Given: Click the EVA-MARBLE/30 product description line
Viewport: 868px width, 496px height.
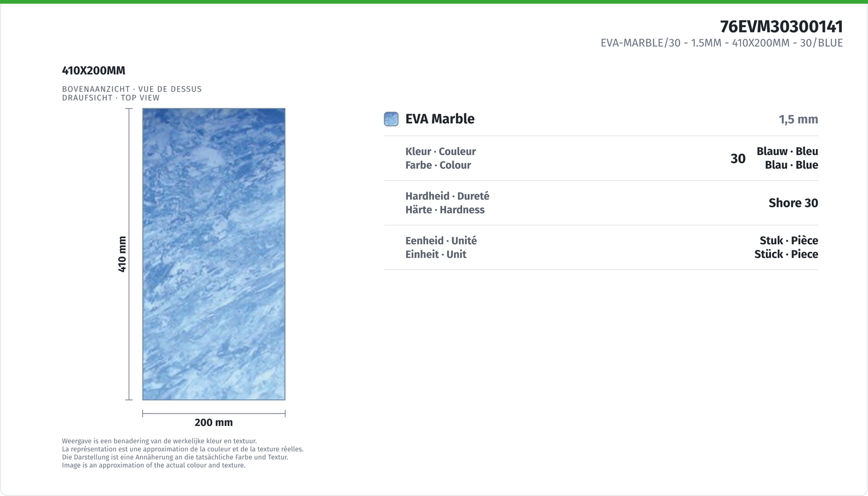Looking at the screenshot, I should (722, 43).
